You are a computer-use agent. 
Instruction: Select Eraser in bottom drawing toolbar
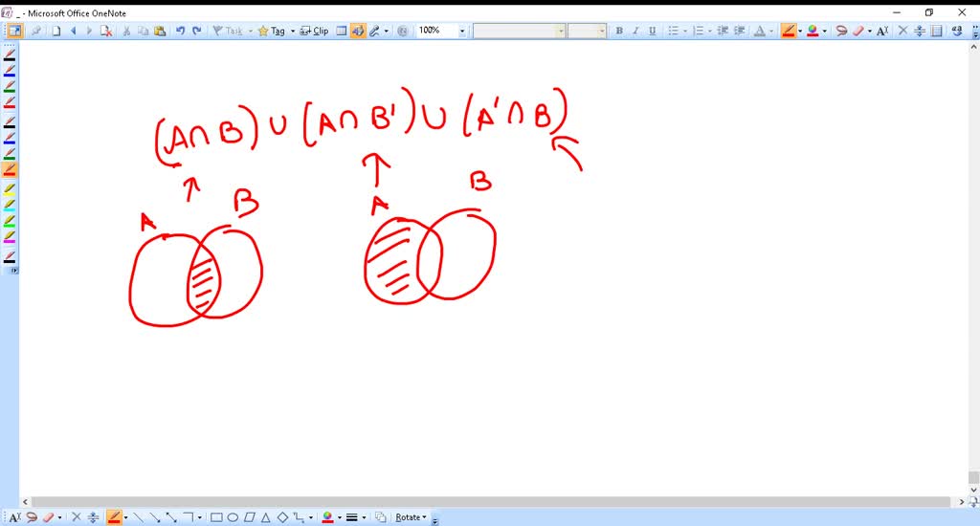tap(48, 517)
